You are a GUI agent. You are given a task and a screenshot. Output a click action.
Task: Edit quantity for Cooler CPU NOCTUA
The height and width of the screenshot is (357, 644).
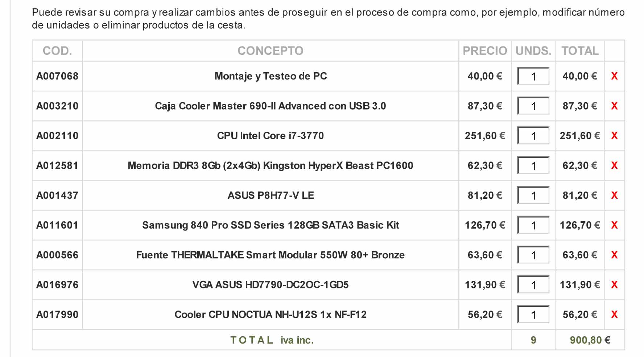(x=533, y=314)
